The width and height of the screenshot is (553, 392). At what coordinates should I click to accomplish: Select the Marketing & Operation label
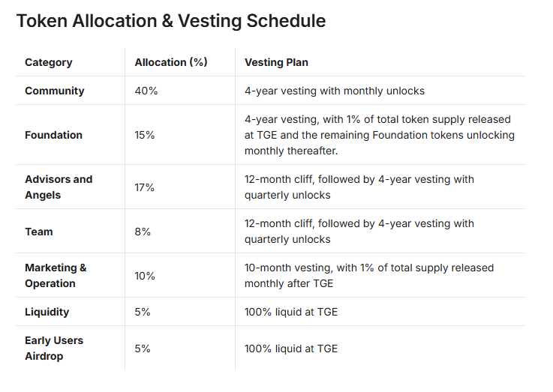56,276
